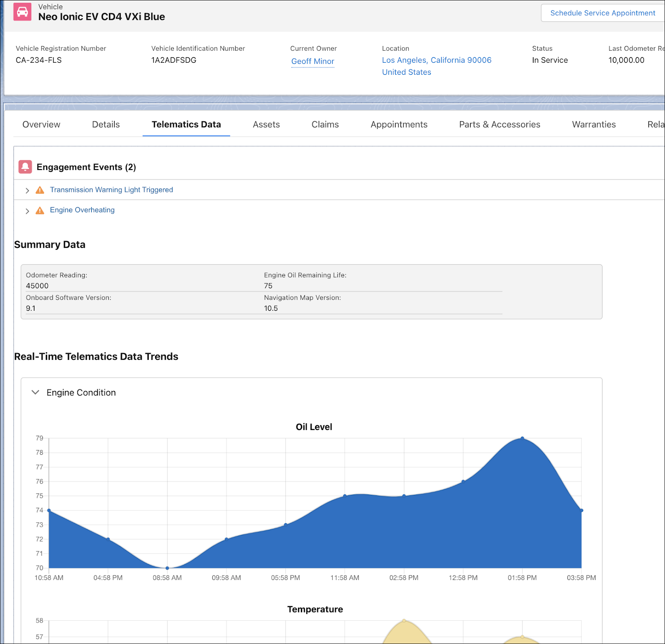The image size is (665, 644).
Task: View the Appointments tab
Action: coord(399,125)
